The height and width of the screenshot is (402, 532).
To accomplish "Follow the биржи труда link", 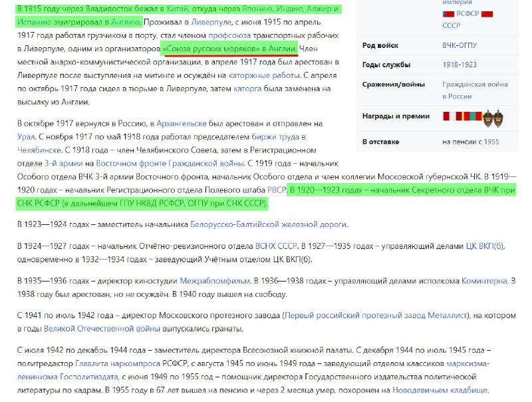I will [x=275, y=137].
